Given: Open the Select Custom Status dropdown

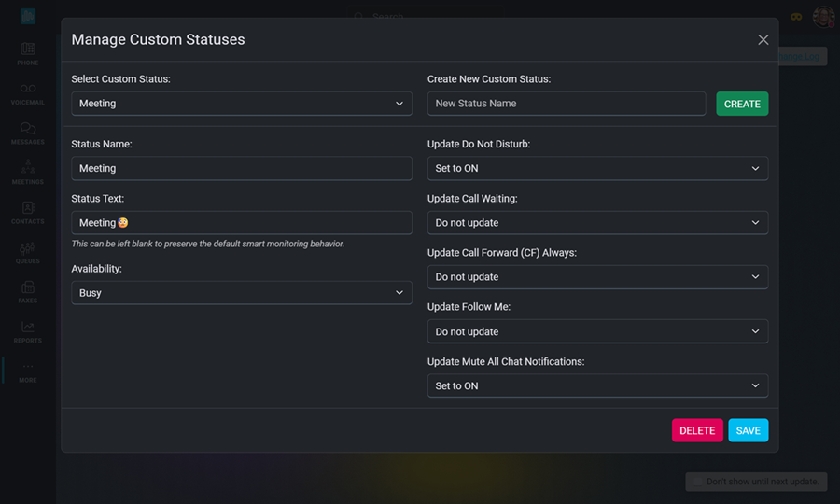Looking at the screenshot, I should point(242,104).
